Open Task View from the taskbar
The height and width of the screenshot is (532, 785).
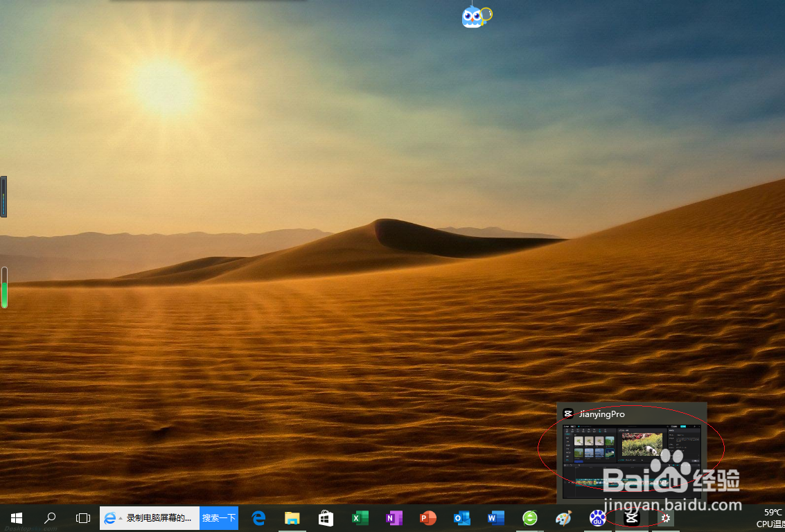pos(82,518)
